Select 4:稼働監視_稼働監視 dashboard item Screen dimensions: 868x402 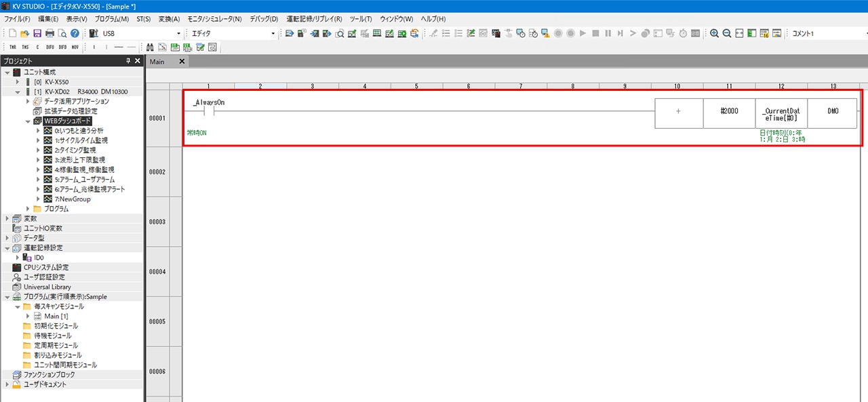coord(84,169)
